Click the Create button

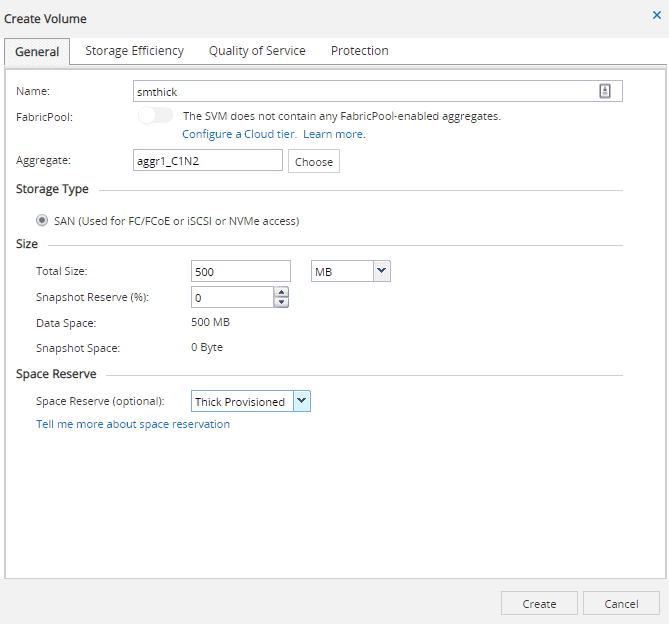coord(539,604)
